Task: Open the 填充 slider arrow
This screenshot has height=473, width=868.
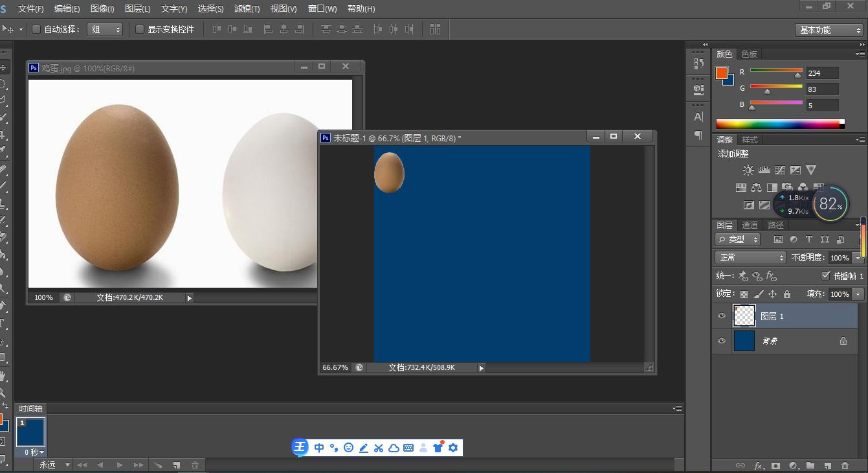Action: (859, 294)
